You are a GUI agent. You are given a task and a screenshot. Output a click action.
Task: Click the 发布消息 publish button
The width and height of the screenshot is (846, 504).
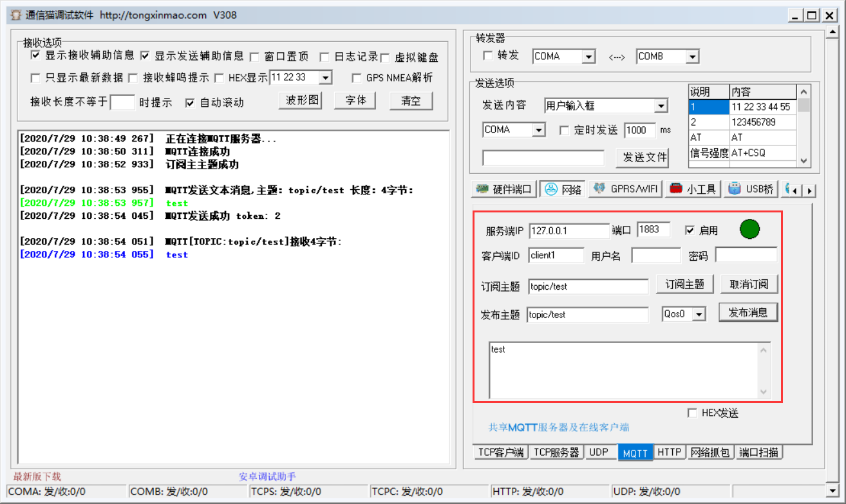(747, 312)
